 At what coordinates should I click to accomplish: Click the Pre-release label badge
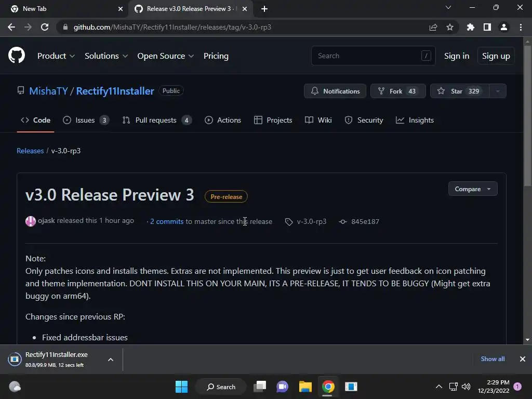[x=226, y=196]
